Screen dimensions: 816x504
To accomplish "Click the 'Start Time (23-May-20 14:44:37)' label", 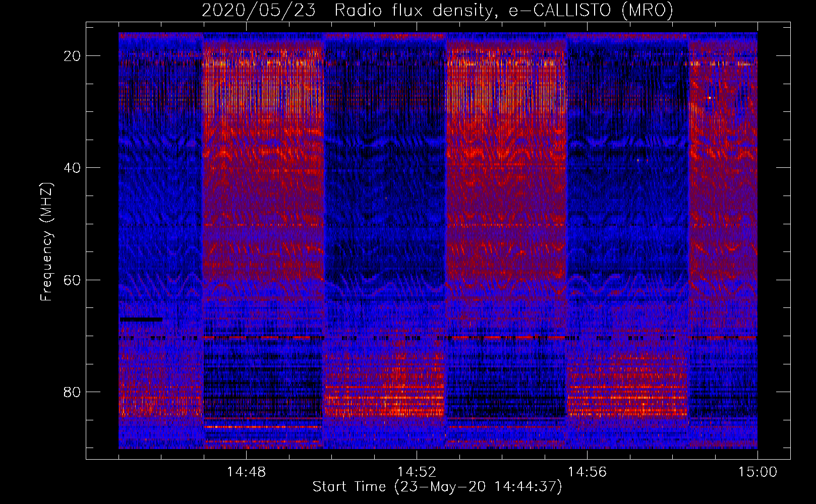I will coord(437,487).
